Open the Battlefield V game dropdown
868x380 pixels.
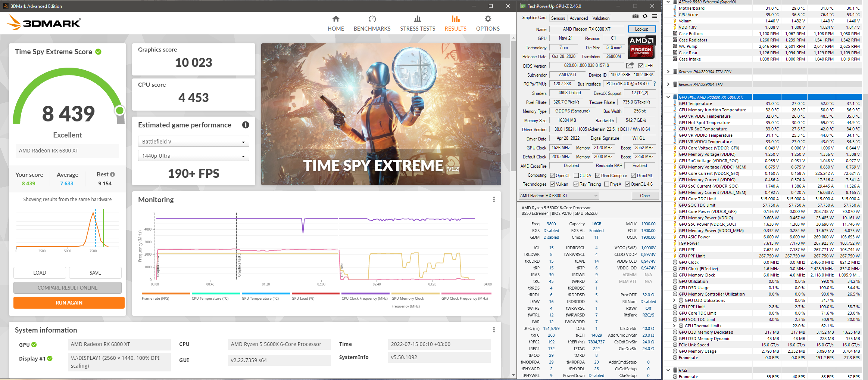(193, 142)
